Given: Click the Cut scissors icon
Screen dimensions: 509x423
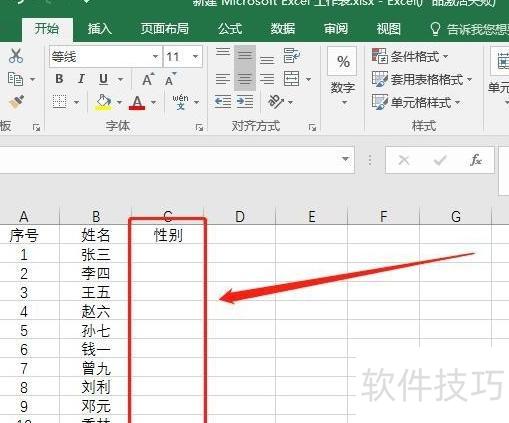Looking at the screenshot, I should 16,56.
